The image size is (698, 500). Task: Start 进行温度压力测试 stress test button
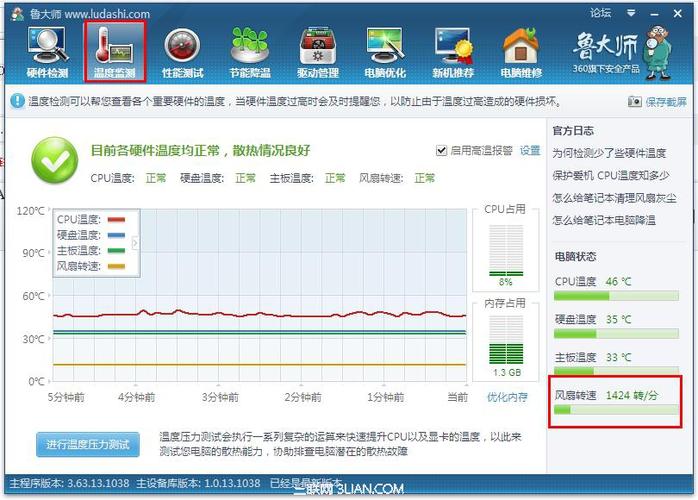click(88, 444)
